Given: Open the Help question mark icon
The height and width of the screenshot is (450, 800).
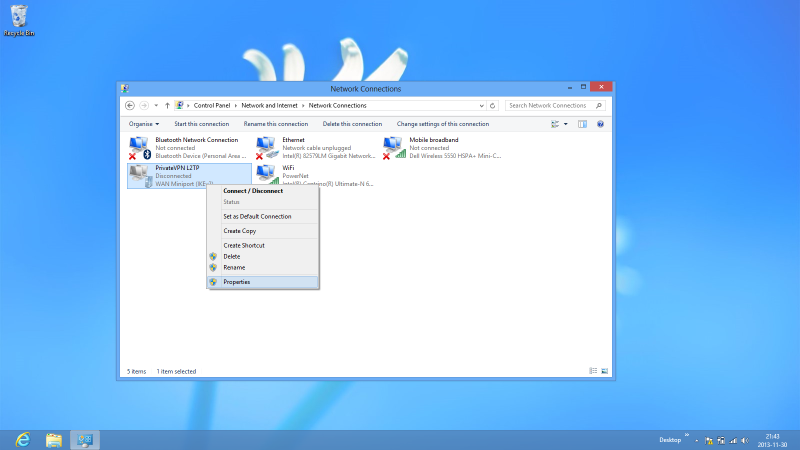Looking at the screenshot, I should coord(600,124).
